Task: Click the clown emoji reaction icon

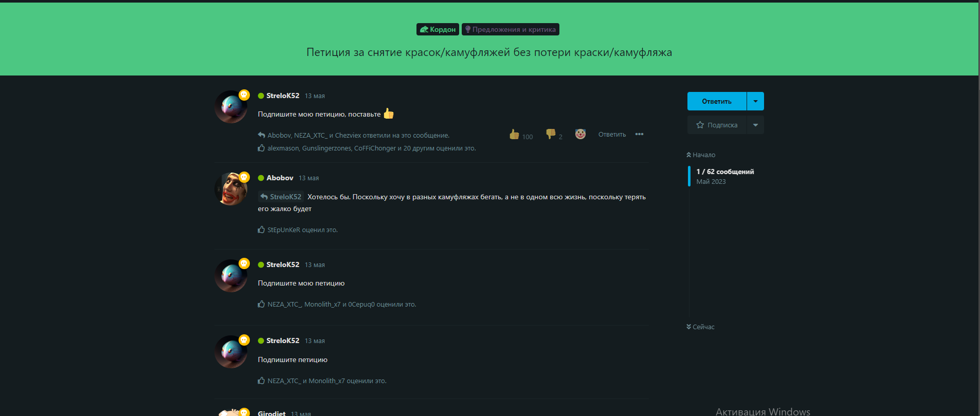Action: [x=580, y=134]
